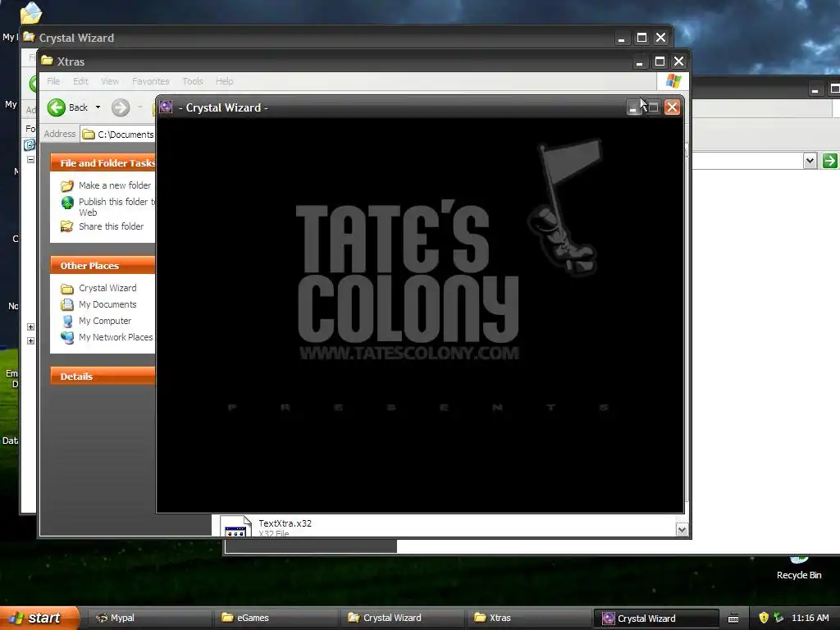Click the Address bar in Xtras window
840x630 pixels.
(118, 134)
